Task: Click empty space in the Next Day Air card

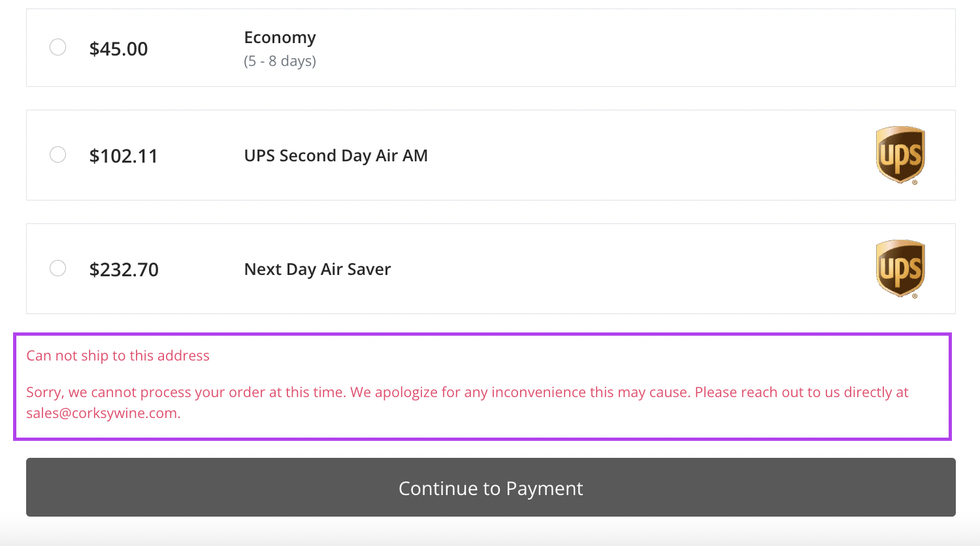Action: tap(621, 269)
